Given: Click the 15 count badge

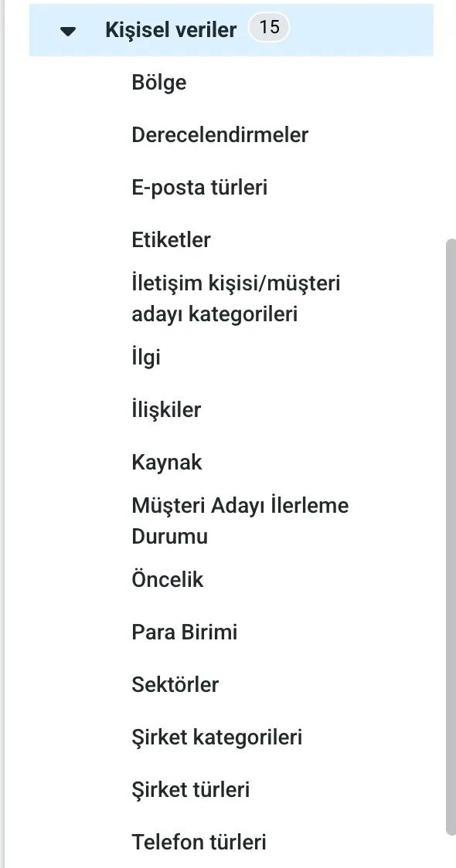Looking at the screenshot, I should coord(269,28).
